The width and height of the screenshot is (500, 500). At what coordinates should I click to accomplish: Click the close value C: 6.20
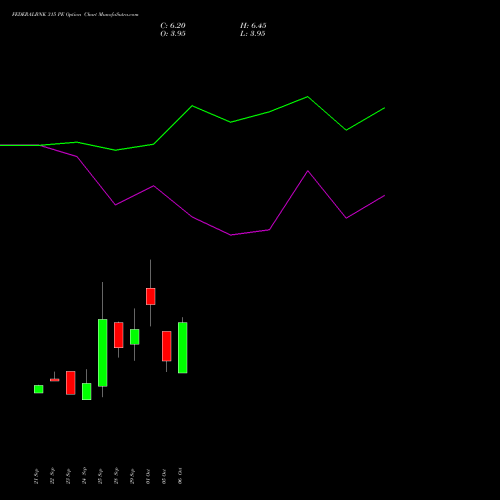pyautogui.click(x=173, y=25)
